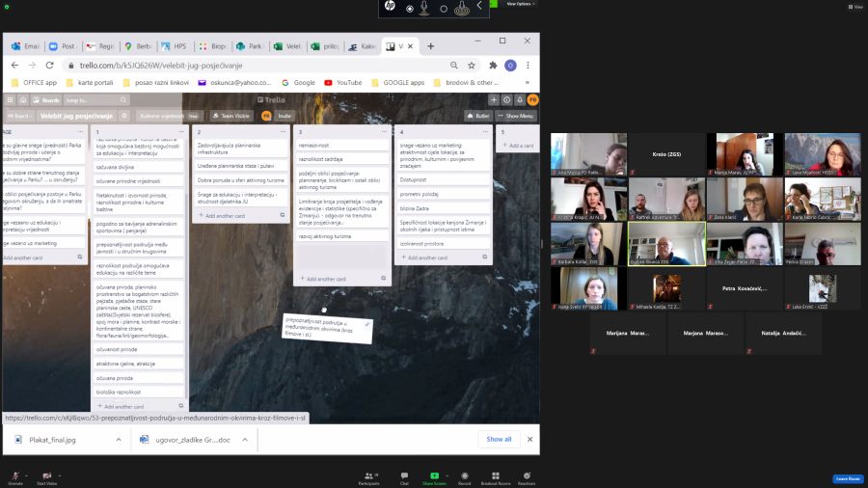Screen dimensions: 868x488
Task: Open the Chrome three-dot menu
Action: pyautogui.click(x=529, y=66)
